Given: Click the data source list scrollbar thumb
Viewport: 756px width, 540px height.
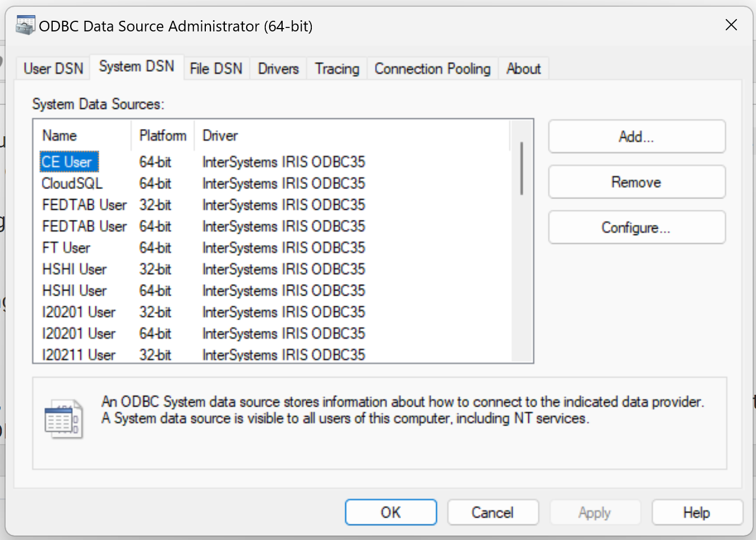Looking at the screenshot, I should 522,168.
